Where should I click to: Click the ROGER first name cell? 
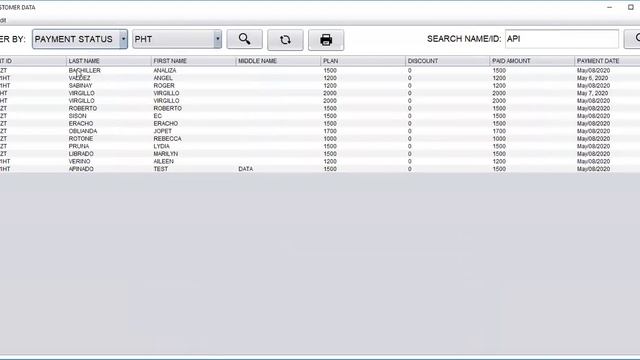pos(164,86)
